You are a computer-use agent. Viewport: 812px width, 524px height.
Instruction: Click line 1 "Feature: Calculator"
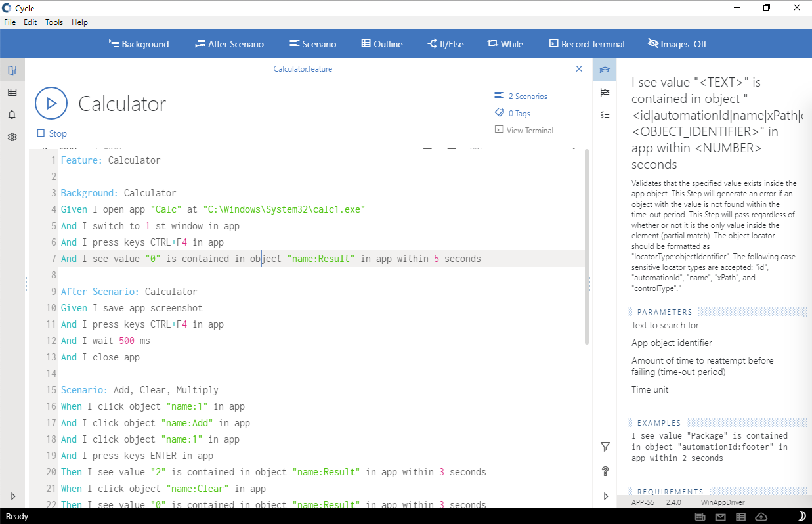click(x=110, y=160)
